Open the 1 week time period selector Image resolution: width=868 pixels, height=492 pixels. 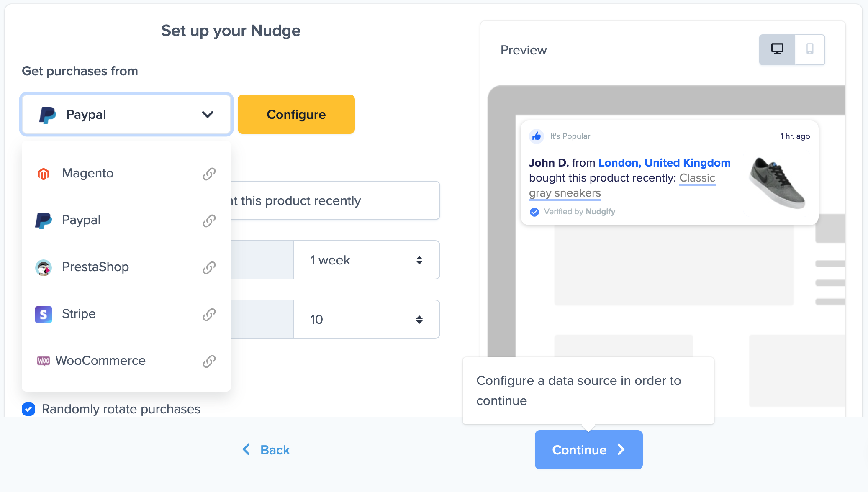[366, 260]
